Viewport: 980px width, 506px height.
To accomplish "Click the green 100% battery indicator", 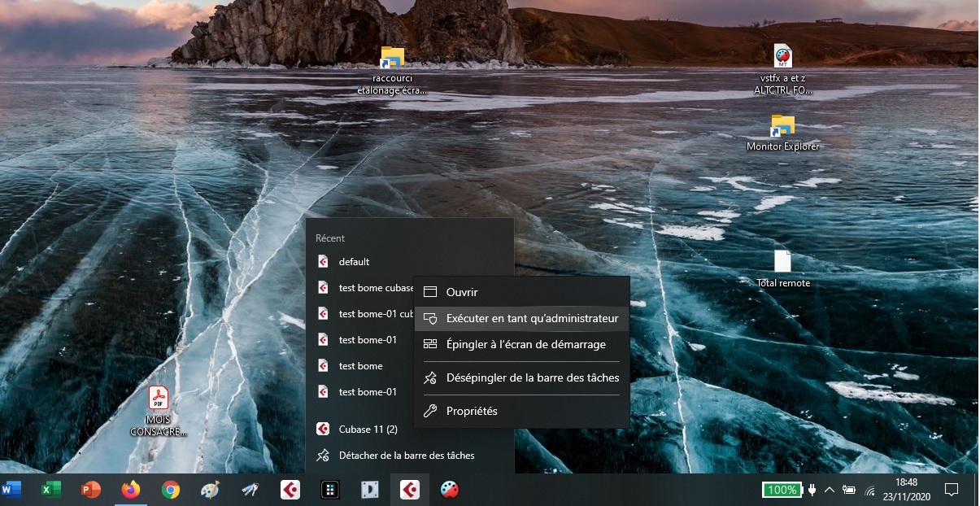I will pyautogui.click(x=782, y=490).
